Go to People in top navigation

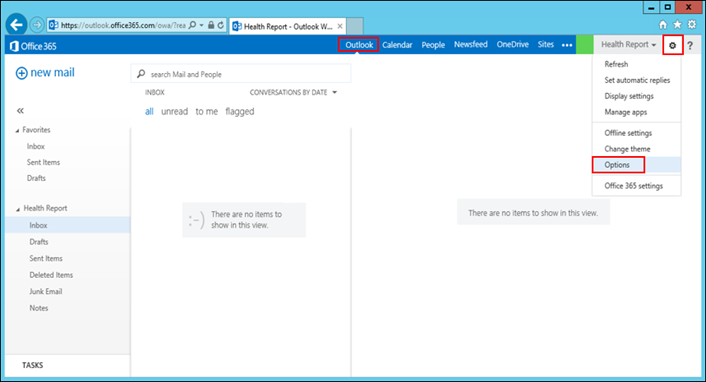click(433, 45)
